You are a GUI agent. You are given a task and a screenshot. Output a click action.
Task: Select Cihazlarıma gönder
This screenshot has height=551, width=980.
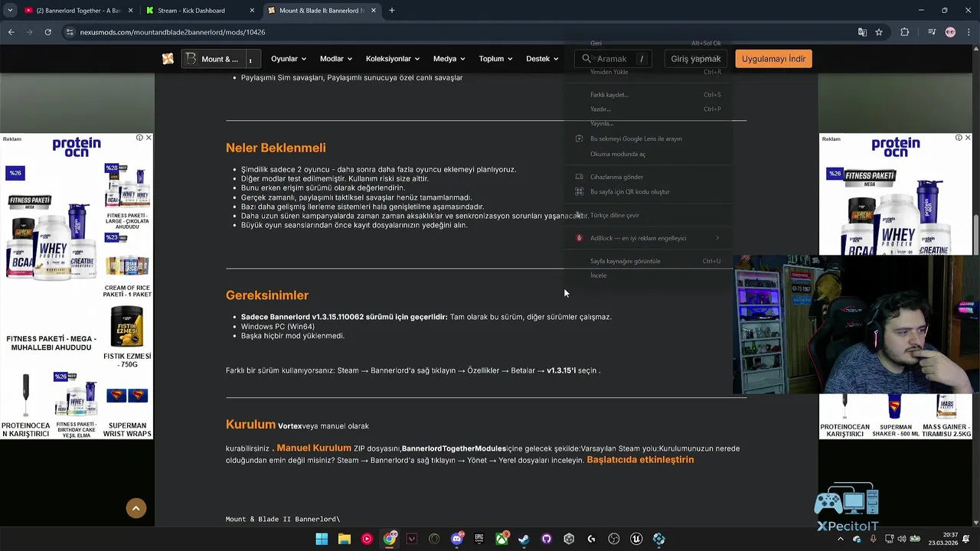[649, 177]
